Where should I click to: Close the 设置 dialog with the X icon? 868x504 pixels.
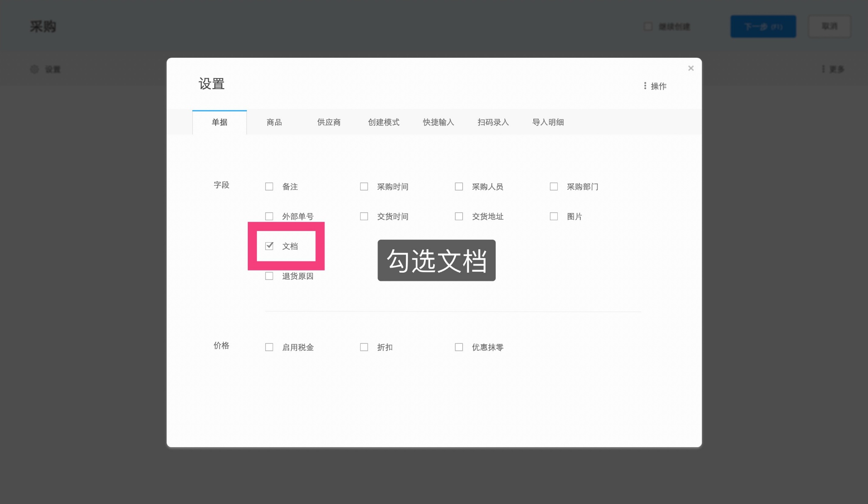(x=690, y=68)
